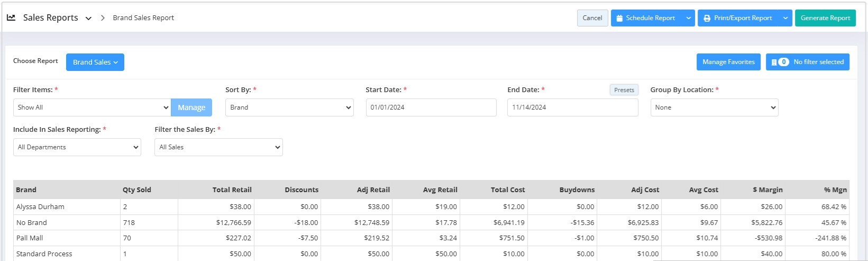Screen dimensions: 868x261
Task: Open the Group By Location dropdown
Action: pyautogui.click(x=714, y=107)
